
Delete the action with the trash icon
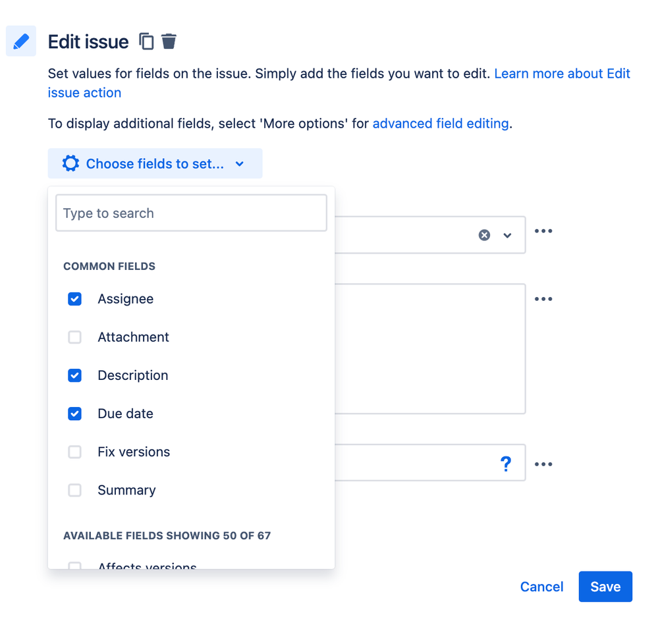click(169, 41)
